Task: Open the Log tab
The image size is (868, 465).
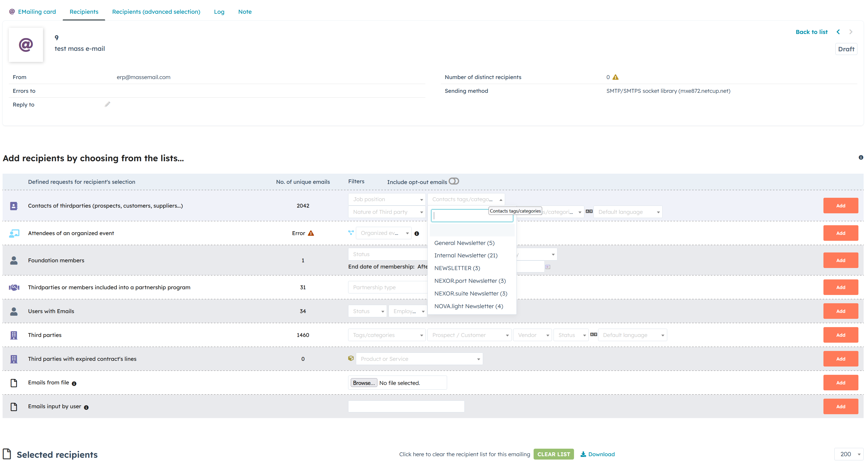Action: tap(219, 12)
